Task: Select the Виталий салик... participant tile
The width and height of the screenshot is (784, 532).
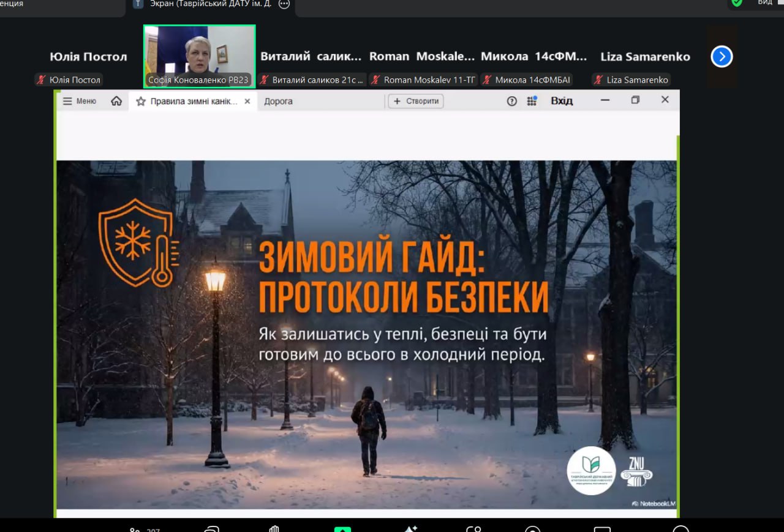Action: (311, 57)
